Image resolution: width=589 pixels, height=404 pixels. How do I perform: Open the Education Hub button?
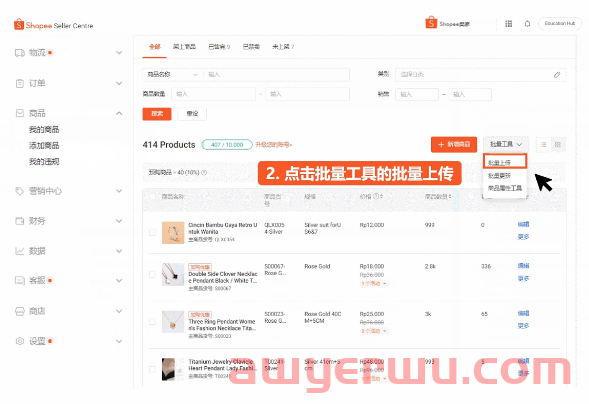coord(560,24)
